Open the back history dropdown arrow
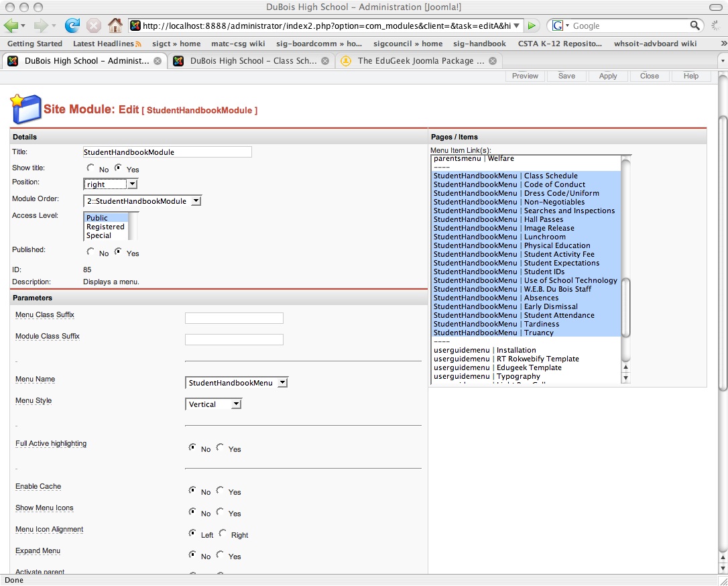 pyautogui.click(x=23, y=25)
